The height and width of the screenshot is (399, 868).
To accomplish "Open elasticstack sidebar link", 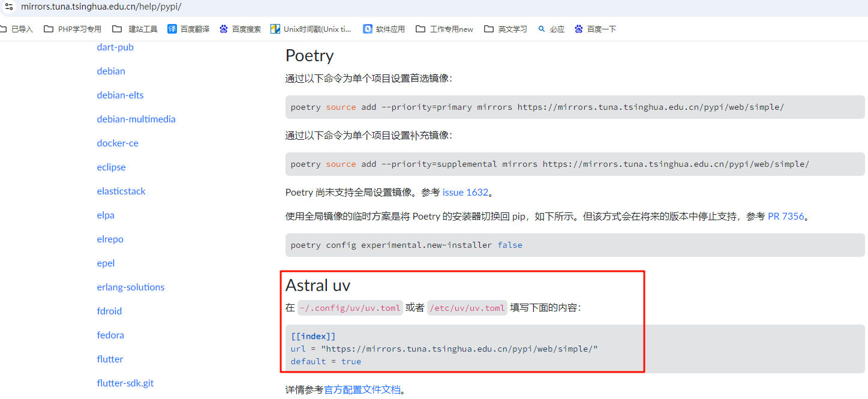I will [121, 191].
